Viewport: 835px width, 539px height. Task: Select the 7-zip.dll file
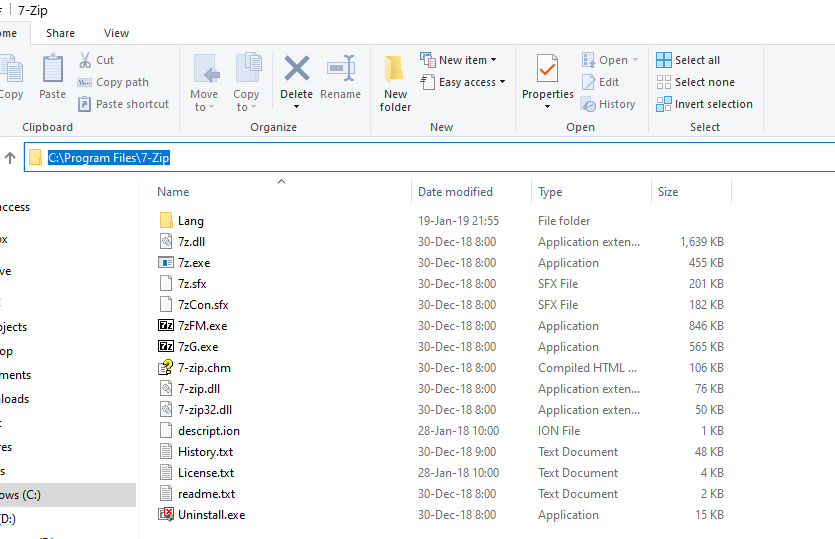pyautogui.click(x=199, y=389)
